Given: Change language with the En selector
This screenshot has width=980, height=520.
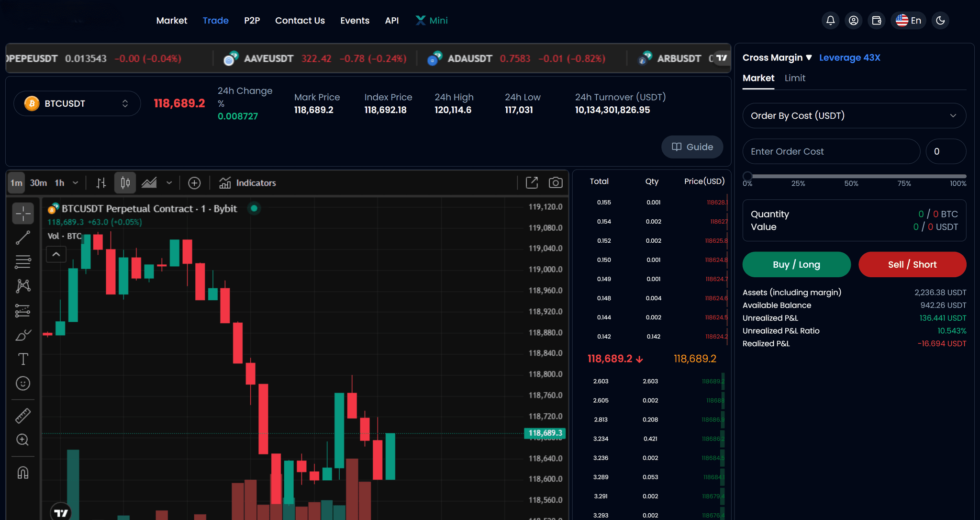Looking at the screenshot, I should (908, 21).
